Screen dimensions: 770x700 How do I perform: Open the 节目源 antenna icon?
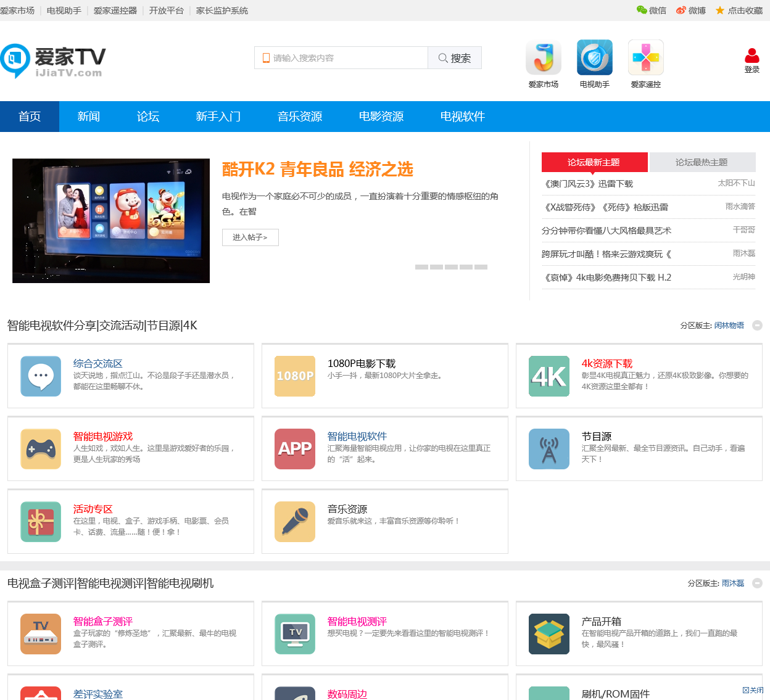click(x=549, y=449)
